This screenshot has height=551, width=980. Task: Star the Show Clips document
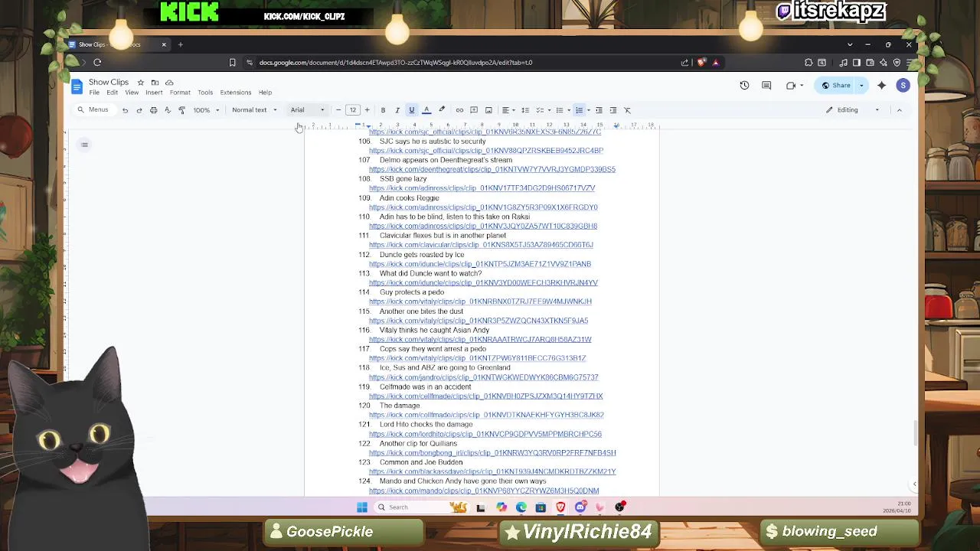pos(140,82)
